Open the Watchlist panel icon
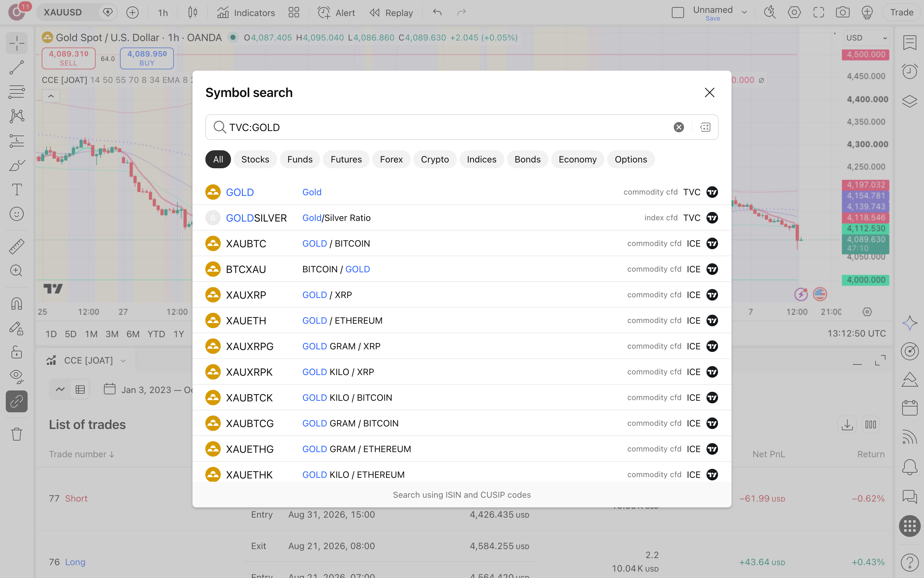924x578 pixels. point(910,42)
